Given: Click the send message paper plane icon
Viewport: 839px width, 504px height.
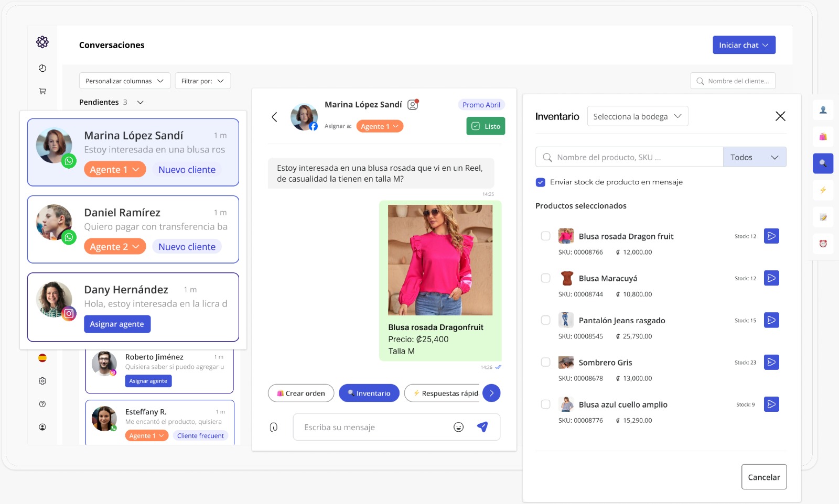Looking at the screenshot, I should coord(482,427).
